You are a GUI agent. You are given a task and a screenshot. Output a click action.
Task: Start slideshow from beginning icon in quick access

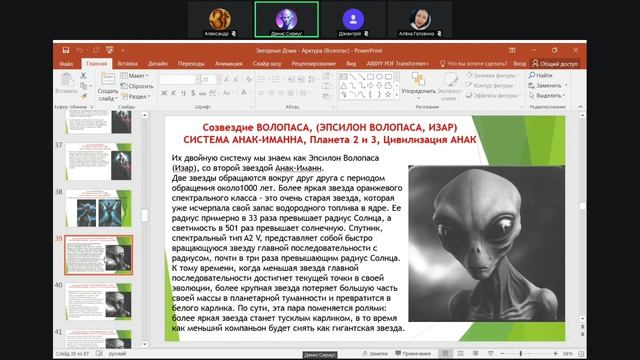109,50
